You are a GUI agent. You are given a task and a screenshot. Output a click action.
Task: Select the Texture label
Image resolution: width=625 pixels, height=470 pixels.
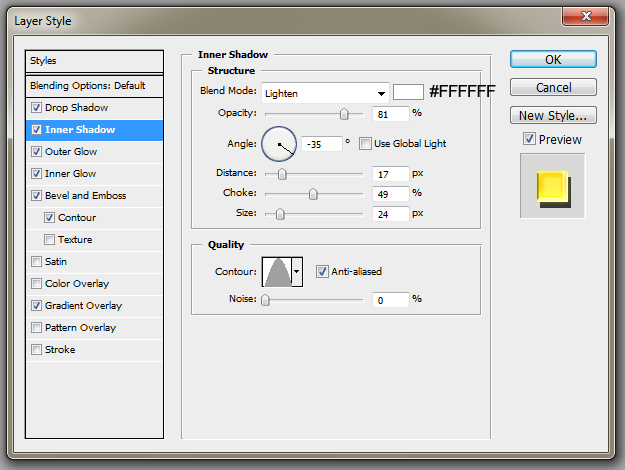coord(75,240)
